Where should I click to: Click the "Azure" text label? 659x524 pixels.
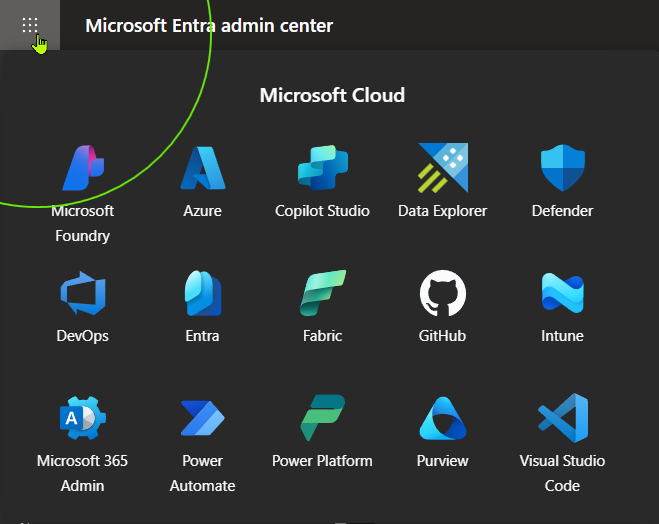(203, 211)
